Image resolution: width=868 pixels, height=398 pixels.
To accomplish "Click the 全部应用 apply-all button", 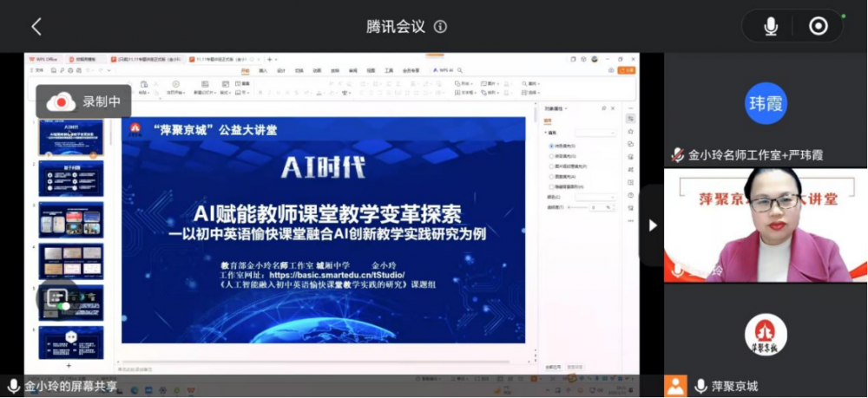I will (x=553, y=367).
